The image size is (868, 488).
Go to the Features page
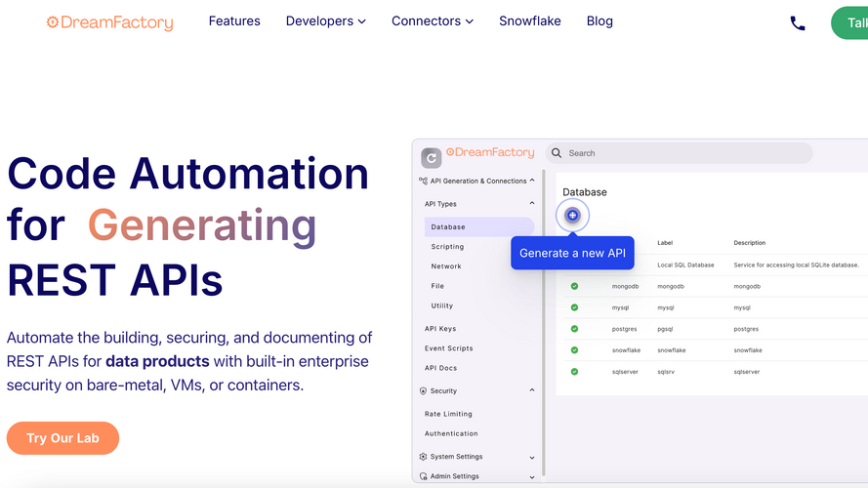(234, 21)
